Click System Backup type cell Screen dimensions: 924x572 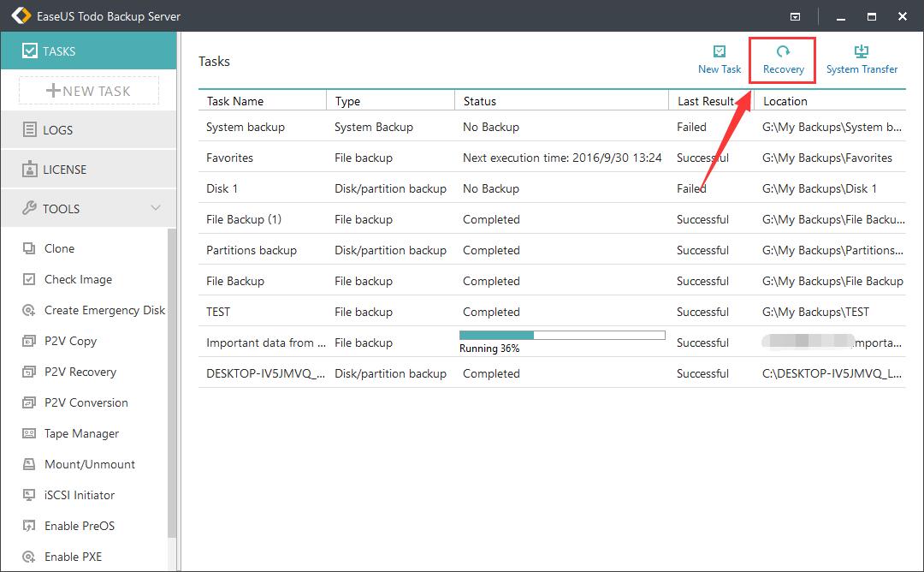click(x=374, y=127)
